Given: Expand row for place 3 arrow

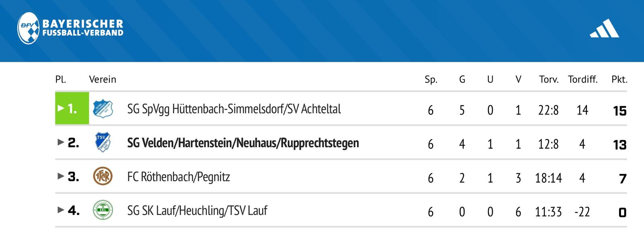Looking at the screenshot, I should pyautogui.click(x=61, y=176).
